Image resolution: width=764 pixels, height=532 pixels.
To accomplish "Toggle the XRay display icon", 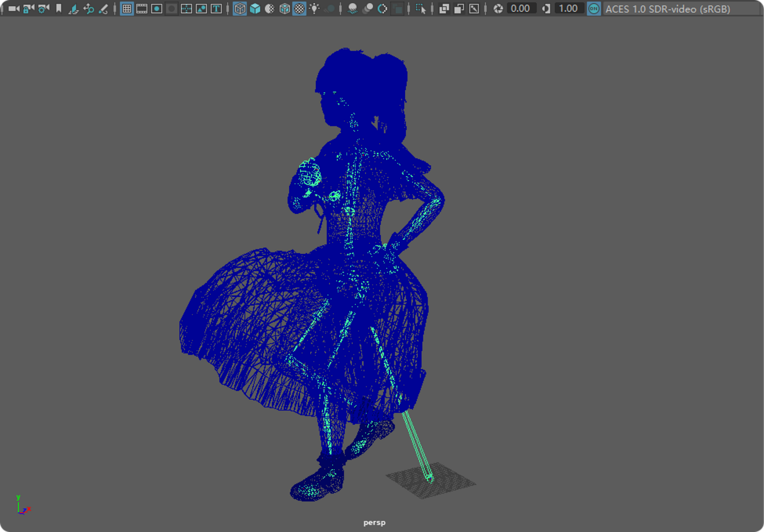I will point(444,9).
